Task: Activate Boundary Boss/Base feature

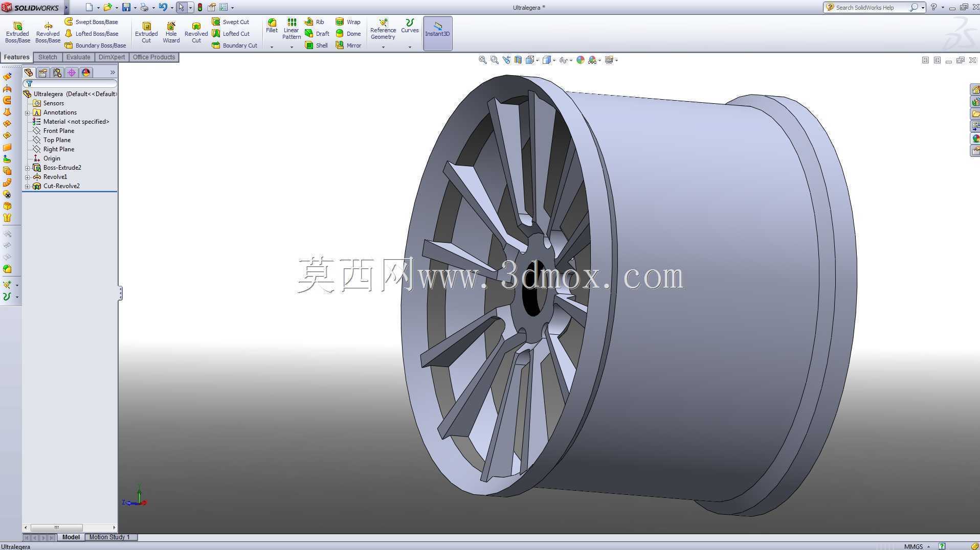Action: click(x=95, y=45)
